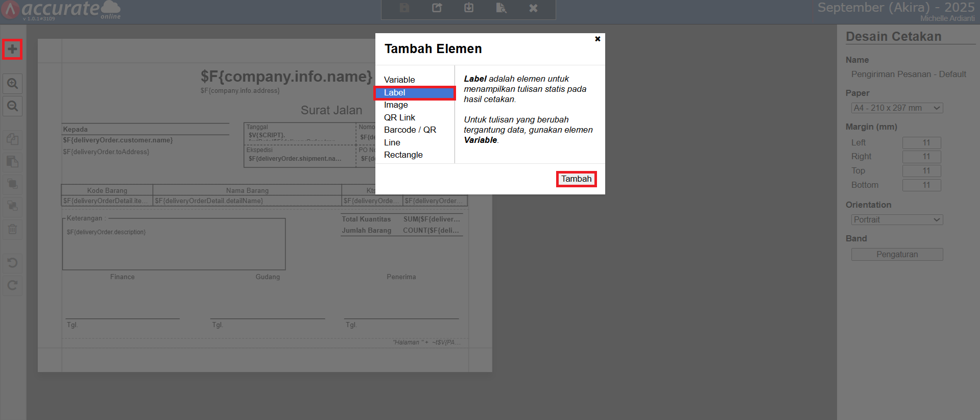The height and width of the screenshot is (420, 980).
Task: Close the Tambah Elemen dialog
Action: point(597,39)
